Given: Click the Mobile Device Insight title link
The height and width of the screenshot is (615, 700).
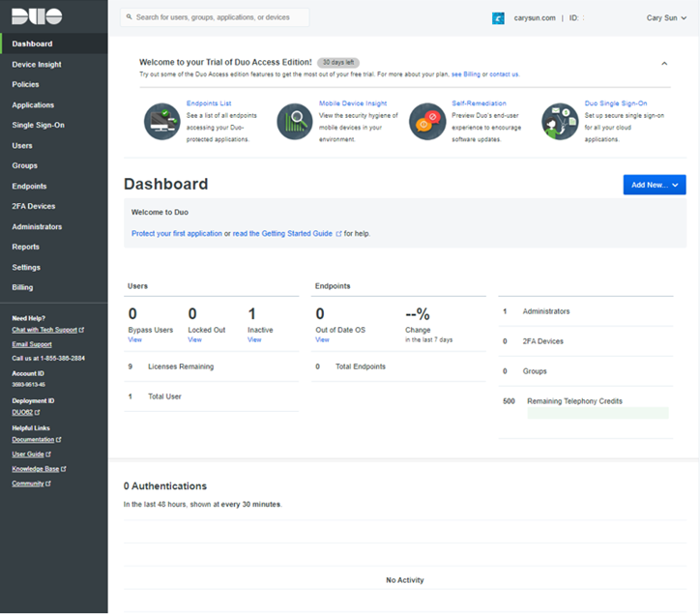Looking at the screenshot, I should (x=353, y=103).
